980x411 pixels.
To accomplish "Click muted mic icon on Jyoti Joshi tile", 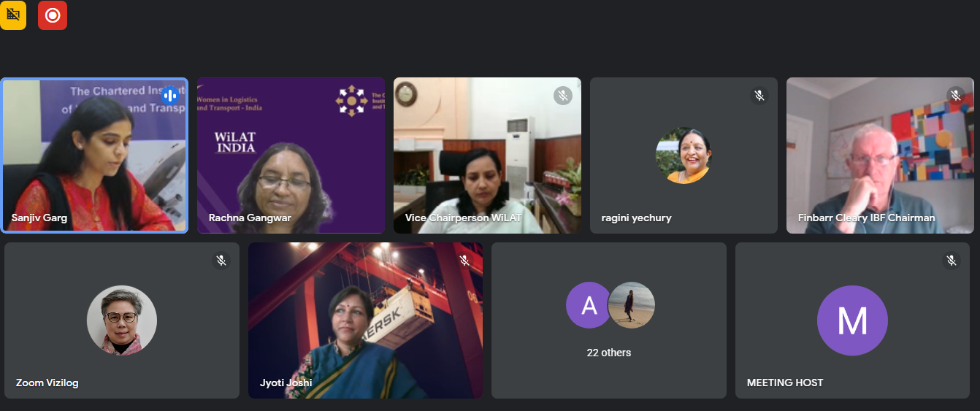I will point(464,261).
